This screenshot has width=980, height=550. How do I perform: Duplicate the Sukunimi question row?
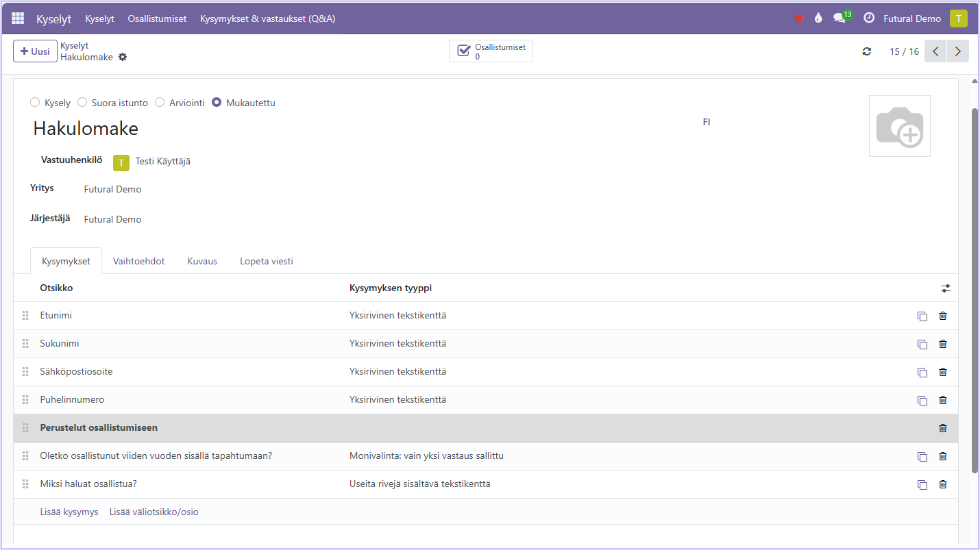click(x=922, y=344)
